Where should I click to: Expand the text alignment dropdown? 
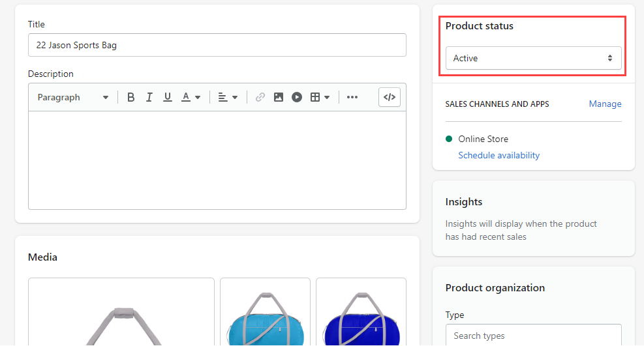tap(228, 97)
